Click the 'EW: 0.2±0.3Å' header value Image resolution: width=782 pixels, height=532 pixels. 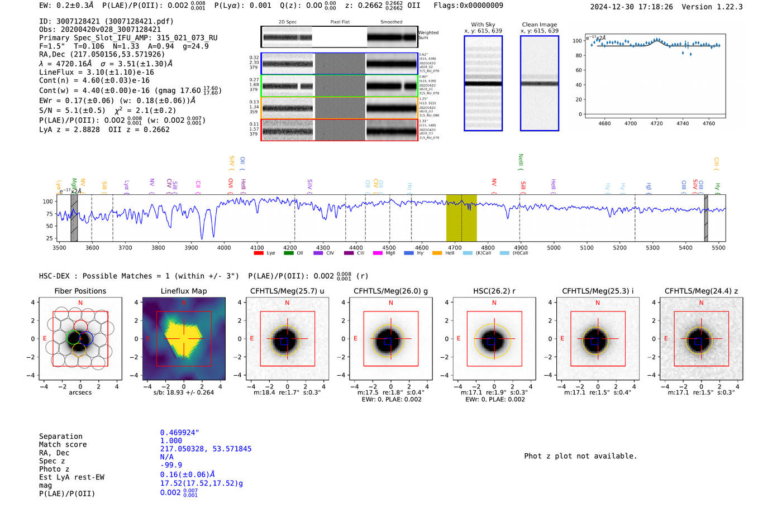(66, 6)
